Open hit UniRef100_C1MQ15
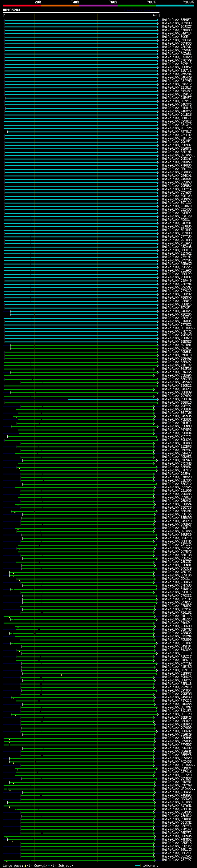197x868 pixels. 176,108
